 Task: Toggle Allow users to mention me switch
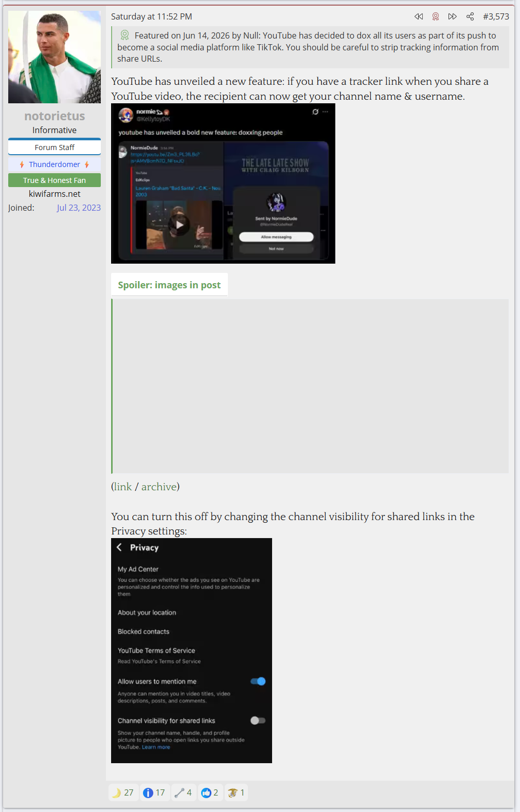(258, 681)
